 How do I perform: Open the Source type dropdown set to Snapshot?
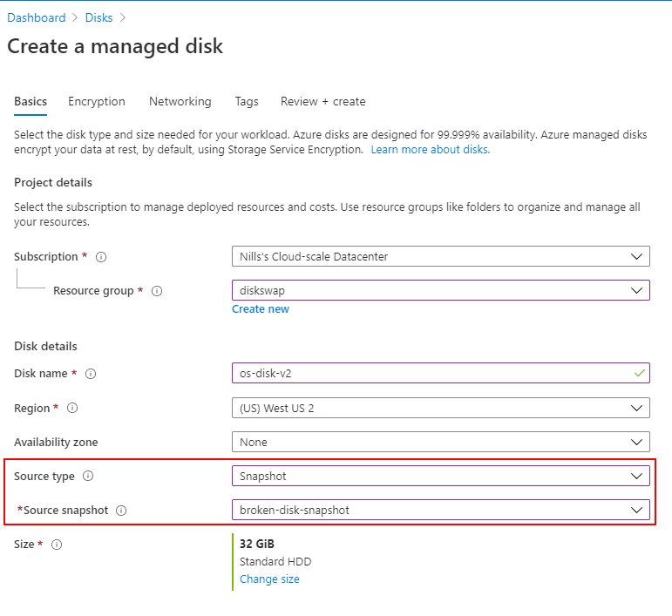coord(440,476)
